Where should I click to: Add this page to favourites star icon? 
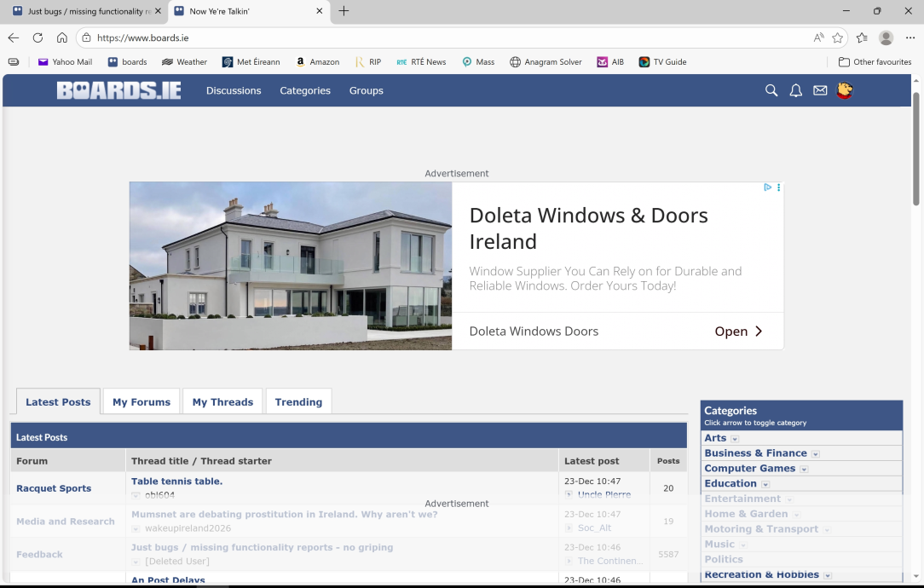tap(837, 37)
